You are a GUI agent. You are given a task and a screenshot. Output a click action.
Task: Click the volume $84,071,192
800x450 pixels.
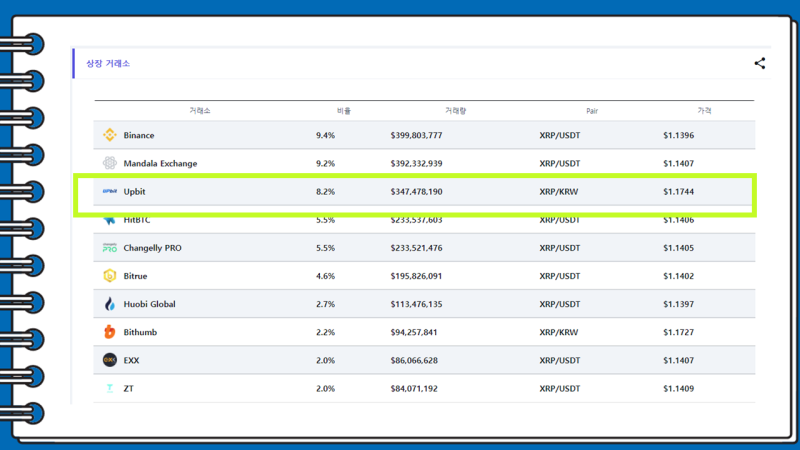[414, 388]
